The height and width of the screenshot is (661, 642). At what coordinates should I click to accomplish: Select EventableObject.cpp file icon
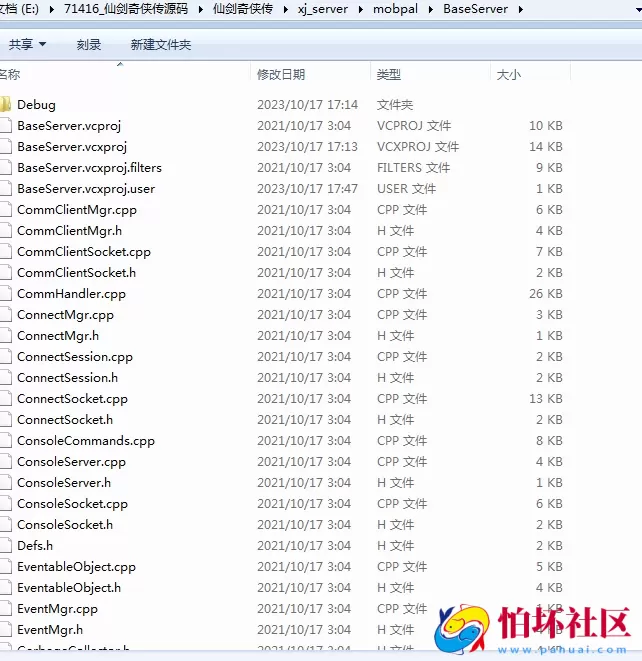pos(5,567)
